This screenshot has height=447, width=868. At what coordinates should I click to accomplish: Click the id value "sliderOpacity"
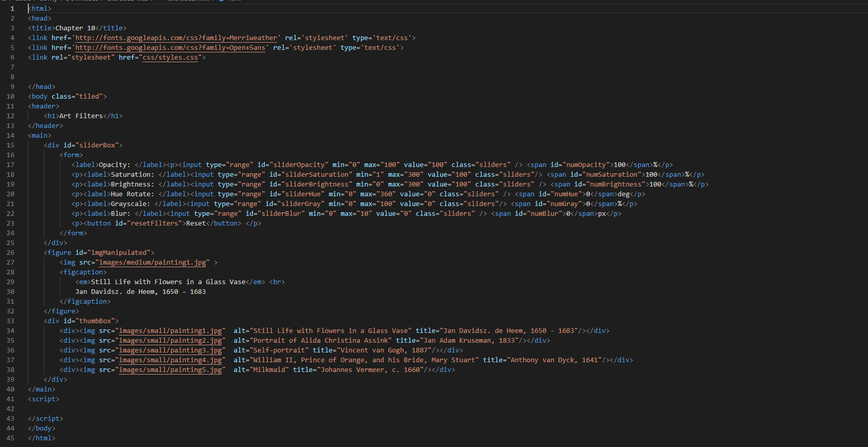[x=299, y=165]
